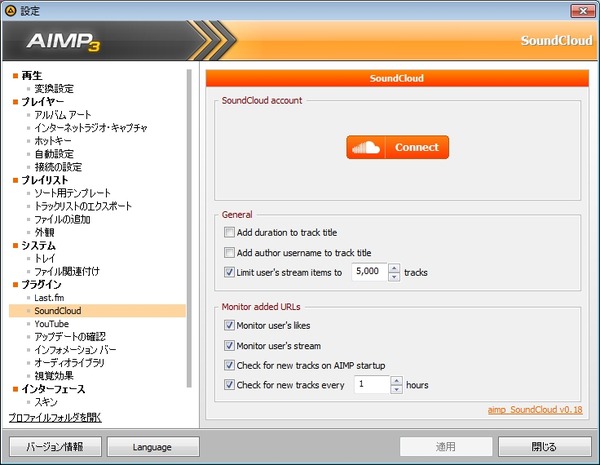Decrease check interval hours with down arrow
The image size is (600, 465).
pos(396,389)
